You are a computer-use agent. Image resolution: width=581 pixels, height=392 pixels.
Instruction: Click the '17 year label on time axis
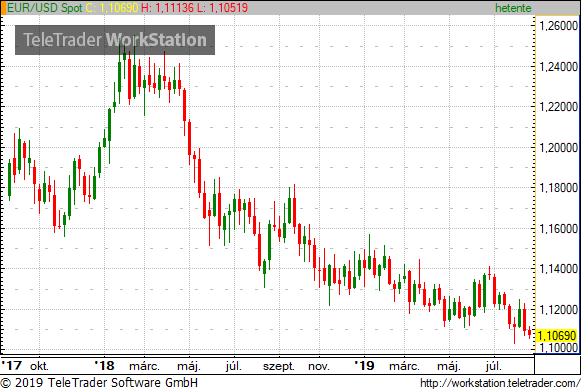tap(11, 366)
